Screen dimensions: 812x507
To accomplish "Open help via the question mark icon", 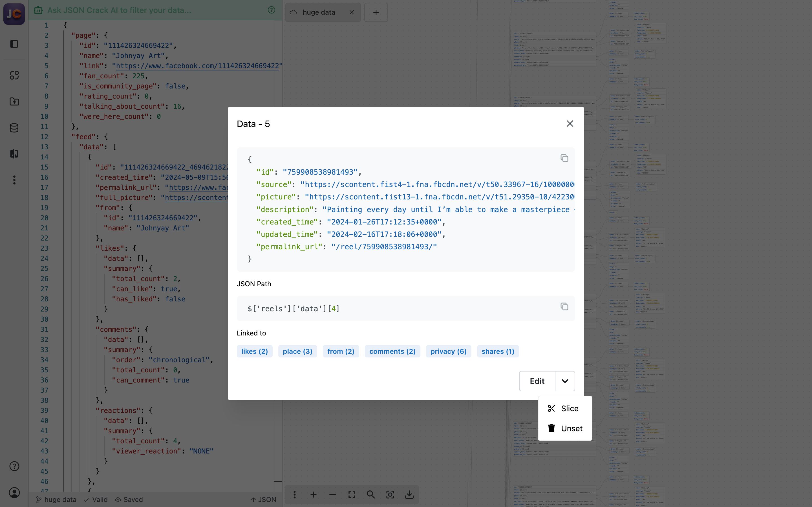I will point(14,466).
